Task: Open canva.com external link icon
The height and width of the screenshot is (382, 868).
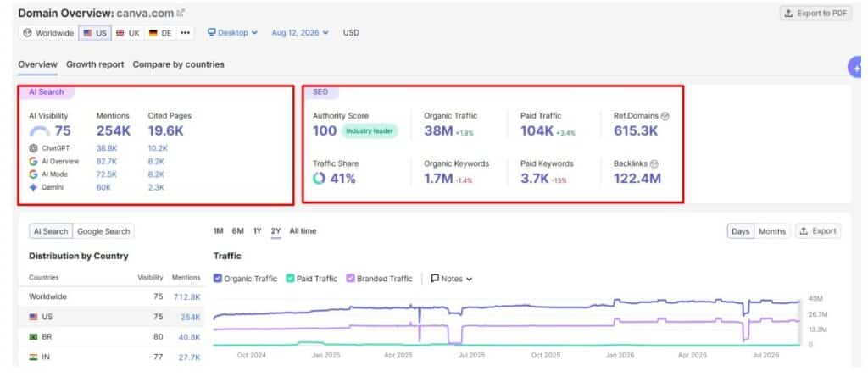Action: point(181,13)
